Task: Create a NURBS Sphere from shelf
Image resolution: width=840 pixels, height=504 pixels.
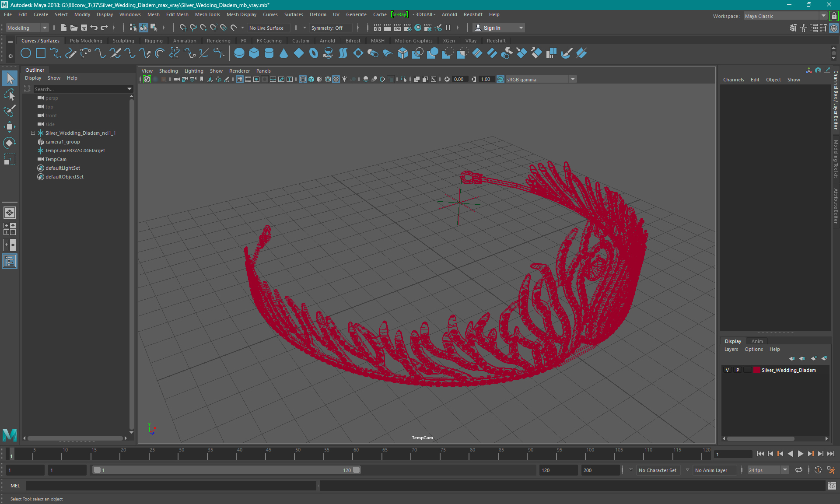Action: pyautogui.click(x=239, y=53)
